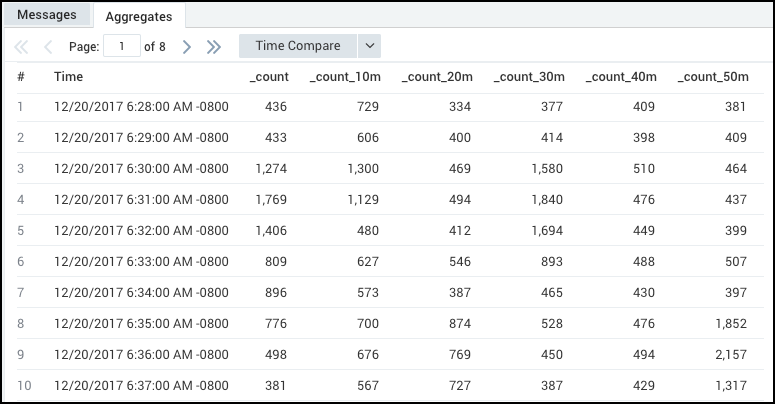The height and width of the screenshot is (404, 775).
Task: Expand the Time Compare dropdown arrow
Action: 369,46
